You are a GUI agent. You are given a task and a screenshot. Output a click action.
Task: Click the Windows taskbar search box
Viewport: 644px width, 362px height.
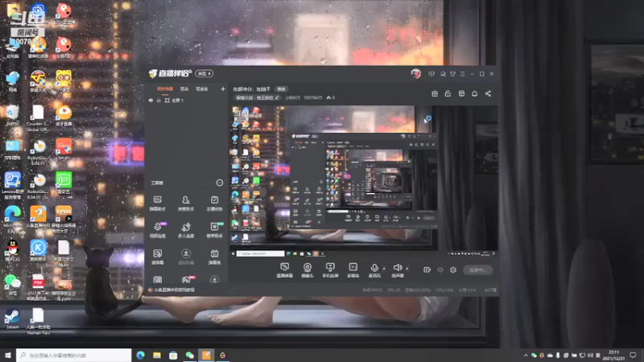(73, 355)
